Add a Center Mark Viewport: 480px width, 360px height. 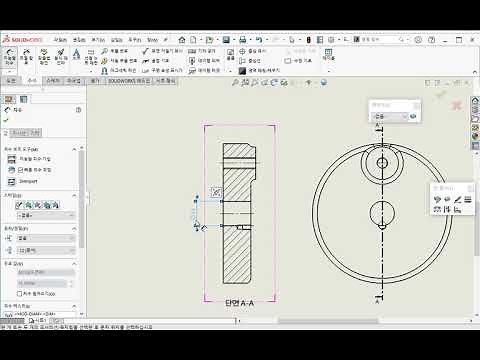click(x=253, y=51)
